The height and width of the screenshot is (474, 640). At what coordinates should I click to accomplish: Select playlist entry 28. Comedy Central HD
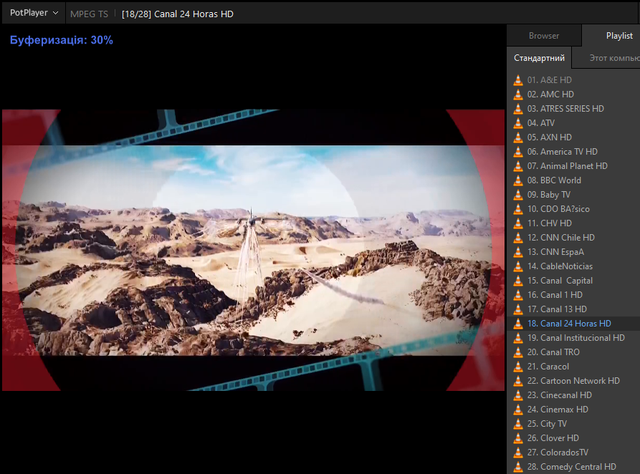[573, 467]
